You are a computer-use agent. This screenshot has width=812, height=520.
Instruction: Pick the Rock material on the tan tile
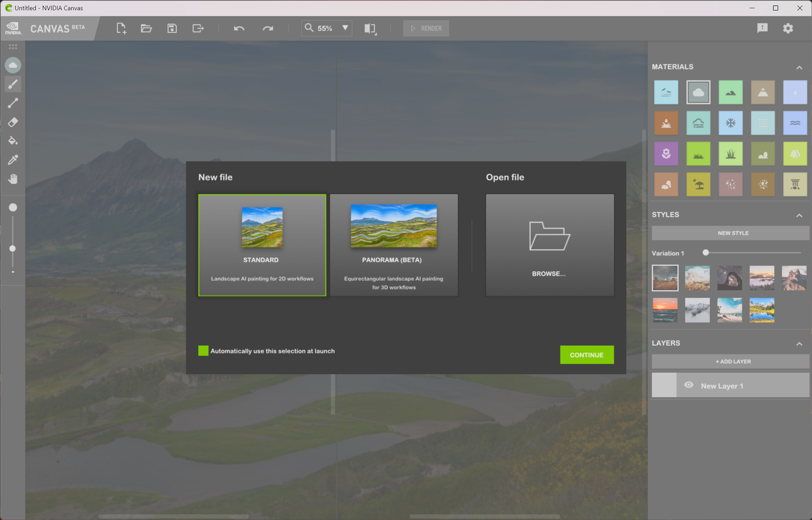(x=666, y=185)
